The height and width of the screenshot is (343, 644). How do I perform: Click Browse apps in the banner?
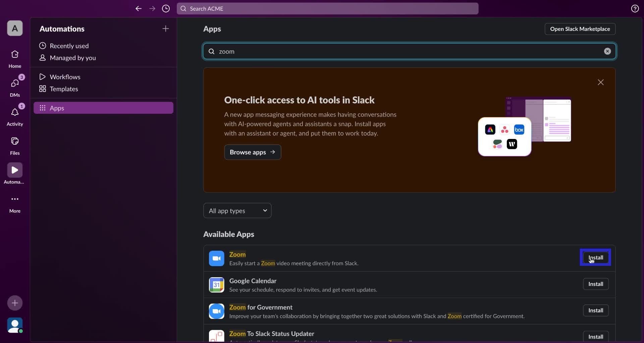(252, 152)
